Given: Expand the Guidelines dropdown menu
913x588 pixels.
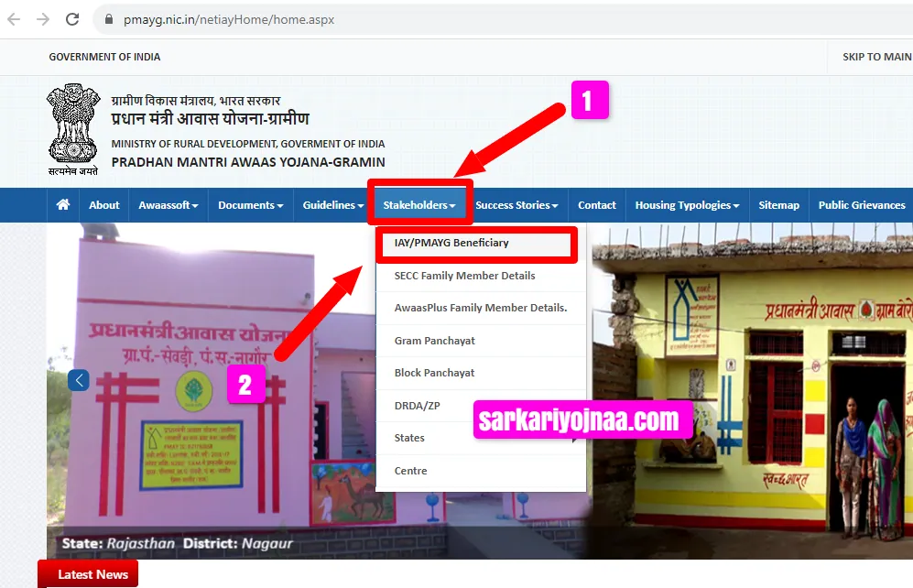Looking at the screenshot, I should [333, 205].
